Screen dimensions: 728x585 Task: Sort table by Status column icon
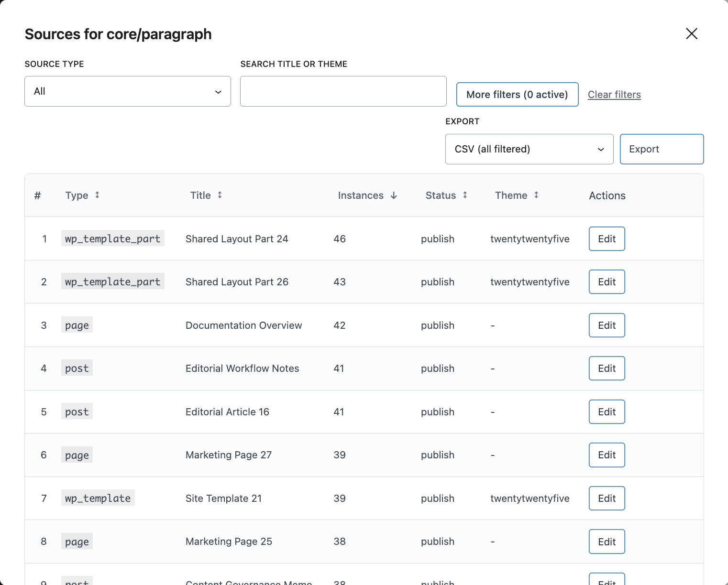pyautogui.click(x=465, y=195)
